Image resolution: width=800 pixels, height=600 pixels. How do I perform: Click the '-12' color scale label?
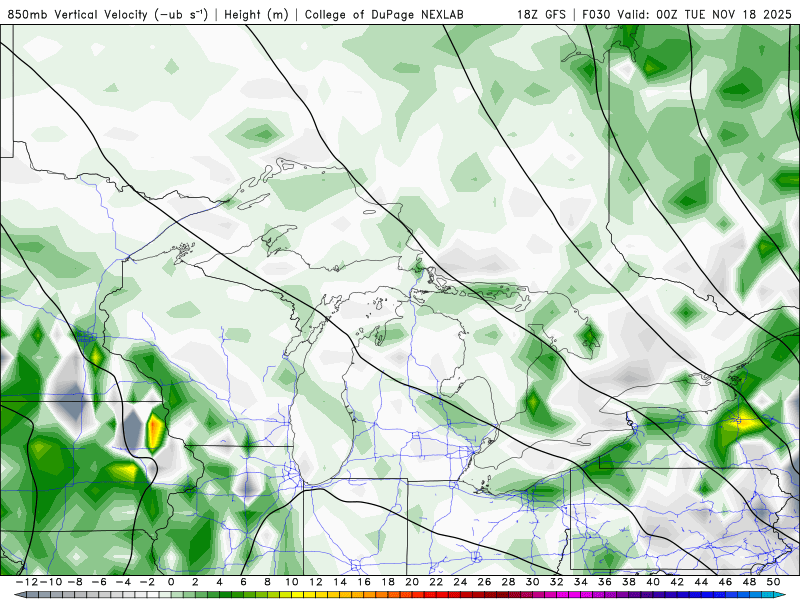(x=27, y=582)
